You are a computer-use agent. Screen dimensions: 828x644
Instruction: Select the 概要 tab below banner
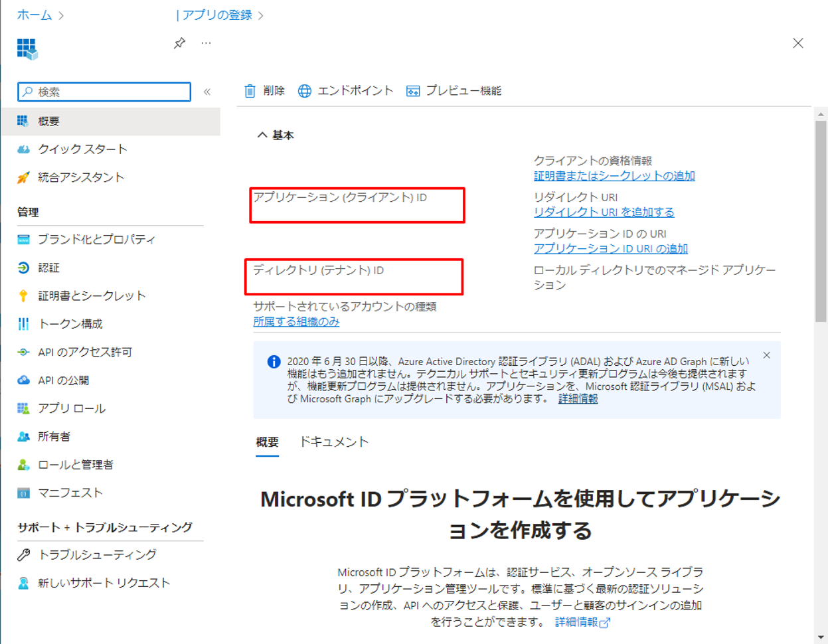tap(267, 442)
